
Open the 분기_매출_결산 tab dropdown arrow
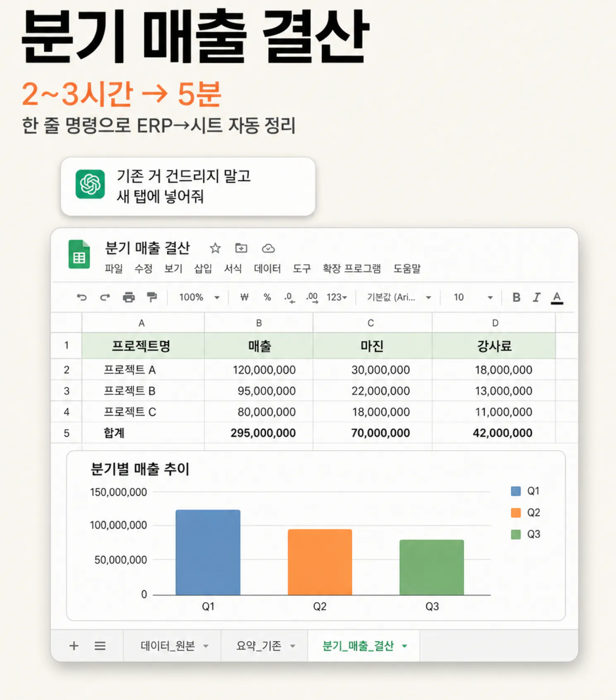(x=404, y=646)
